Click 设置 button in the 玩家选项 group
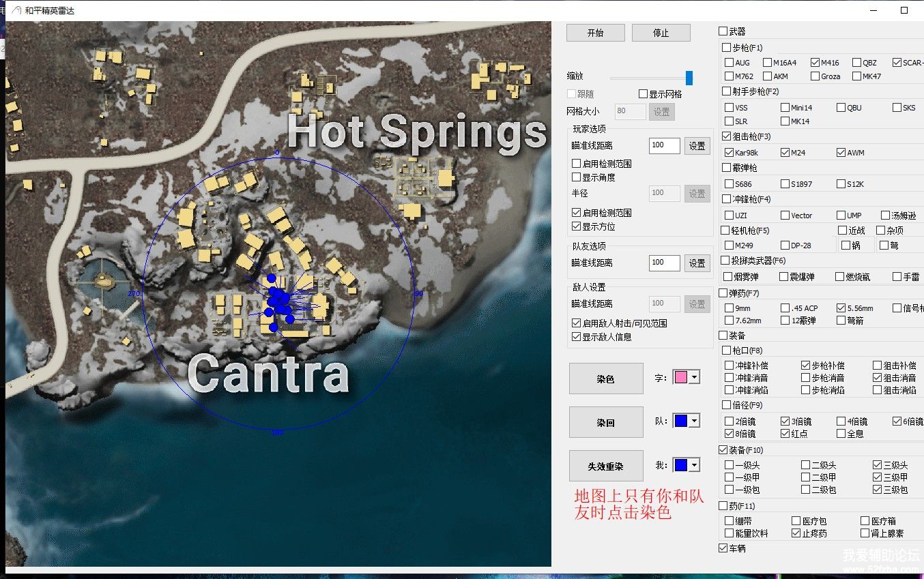Viewport: 924px width, 579px height. click(x=697, y=146)
